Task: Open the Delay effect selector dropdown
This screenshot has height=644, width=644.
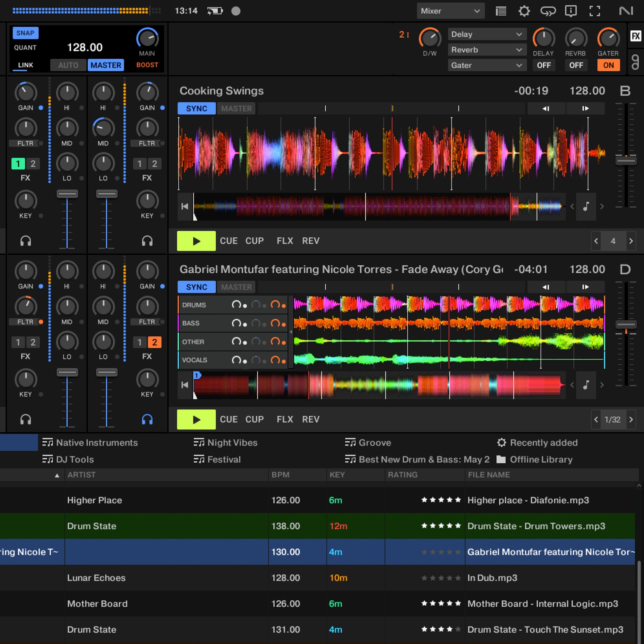Action: (x=487, y=34)
